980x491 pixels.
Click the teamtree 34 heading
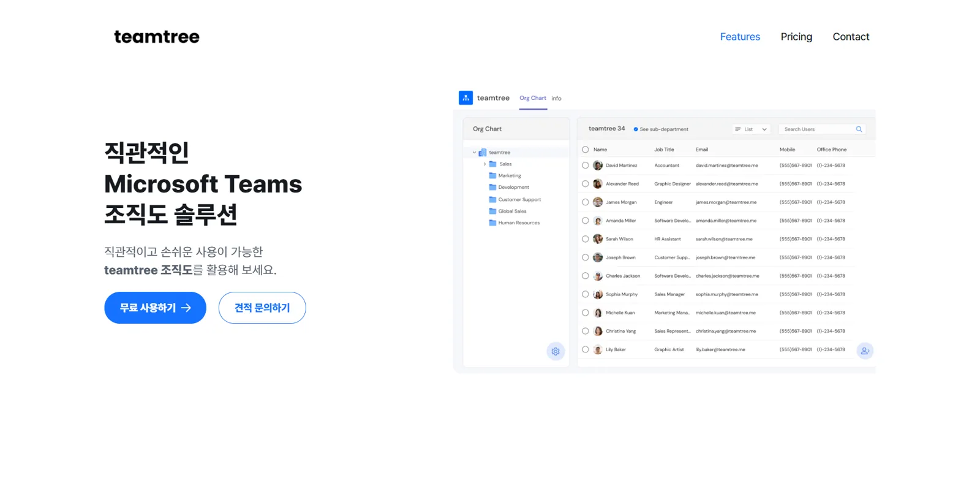click(x=606, y=129)
